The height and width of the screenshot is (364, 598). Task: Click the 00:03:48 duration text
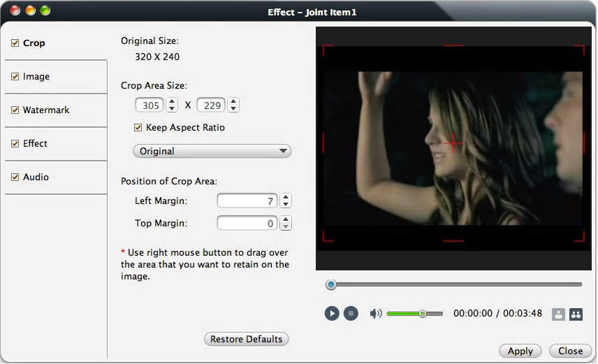(523, 314)
